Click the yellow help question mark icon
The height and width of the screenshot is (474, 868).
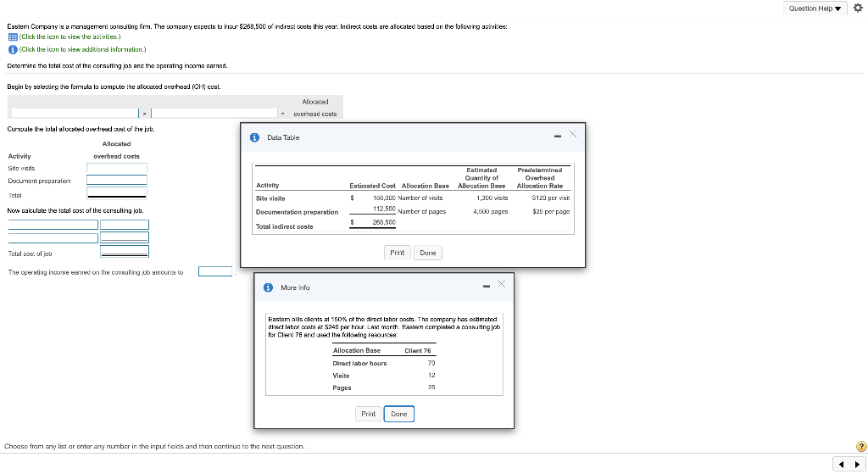(861, 446)
